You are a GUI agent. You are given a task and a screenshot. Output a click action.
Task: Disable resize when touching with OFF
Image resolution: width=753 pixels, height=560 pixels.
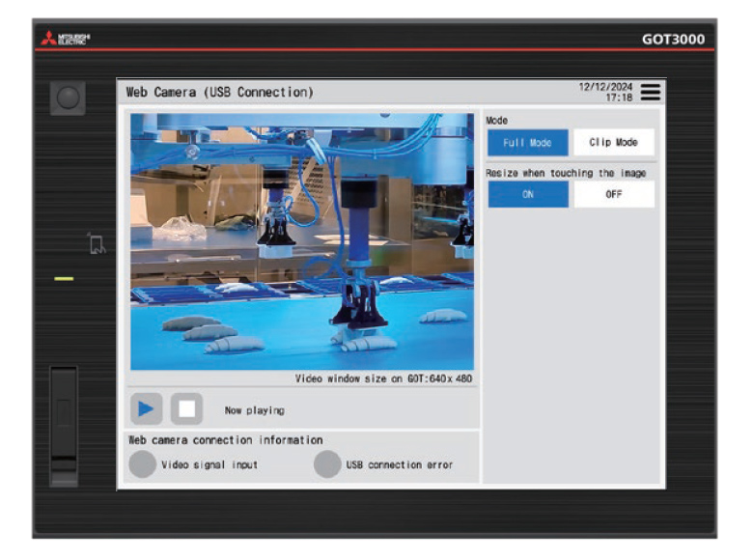614,194
